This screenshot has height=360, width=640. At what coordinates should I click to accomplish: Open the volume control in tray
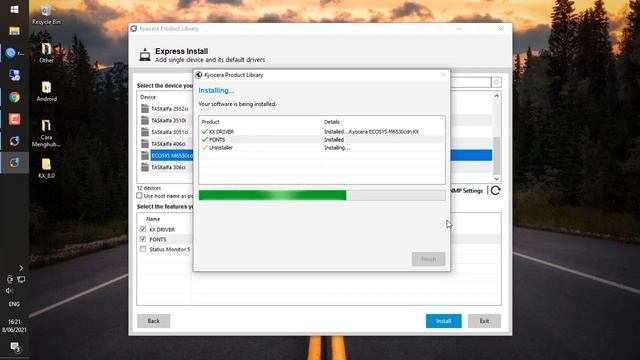coord(9,291)
